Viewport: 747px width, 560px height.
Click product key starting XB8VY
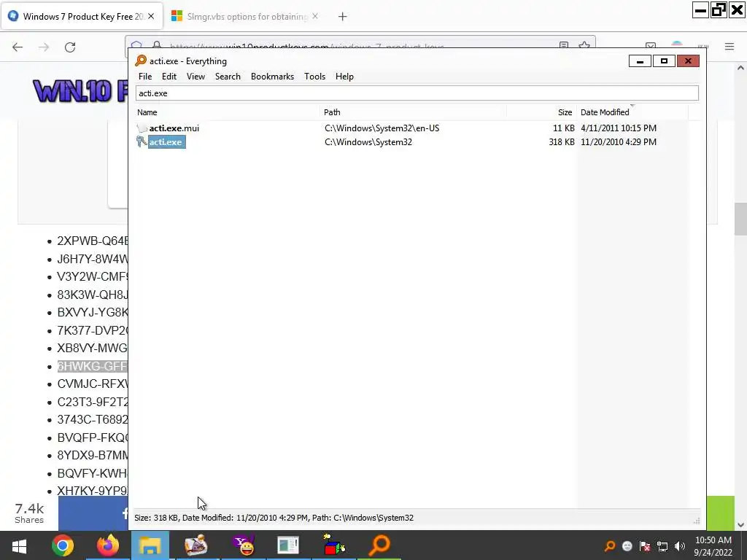(93, 348)
